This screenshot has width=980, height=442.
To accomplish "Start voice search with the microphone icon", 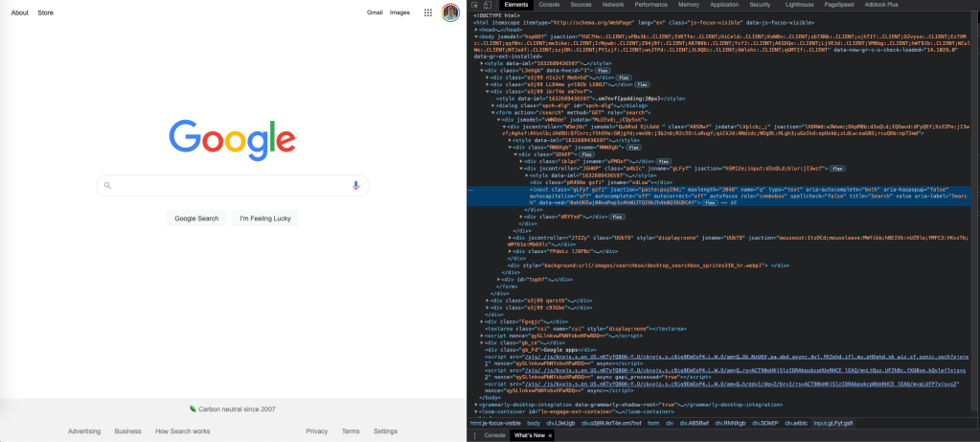I will pos(356,185).
